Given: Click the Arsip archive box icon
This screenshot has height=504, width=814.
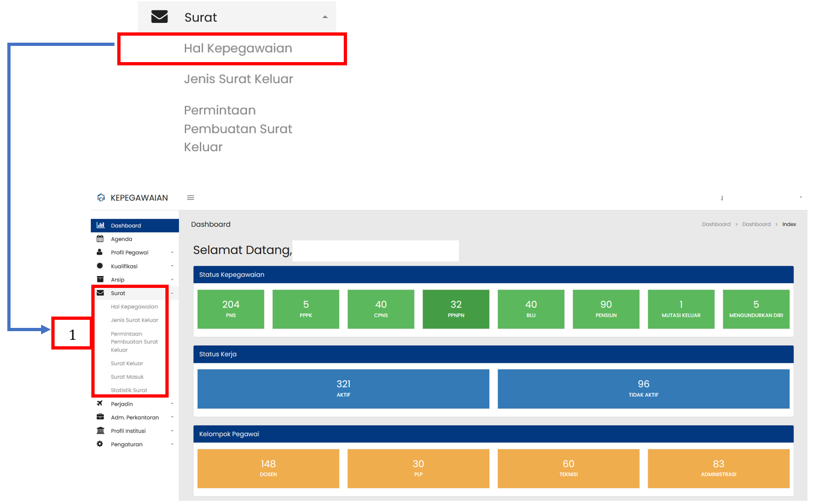Looking at the screenshot, I should coord(100,279).
